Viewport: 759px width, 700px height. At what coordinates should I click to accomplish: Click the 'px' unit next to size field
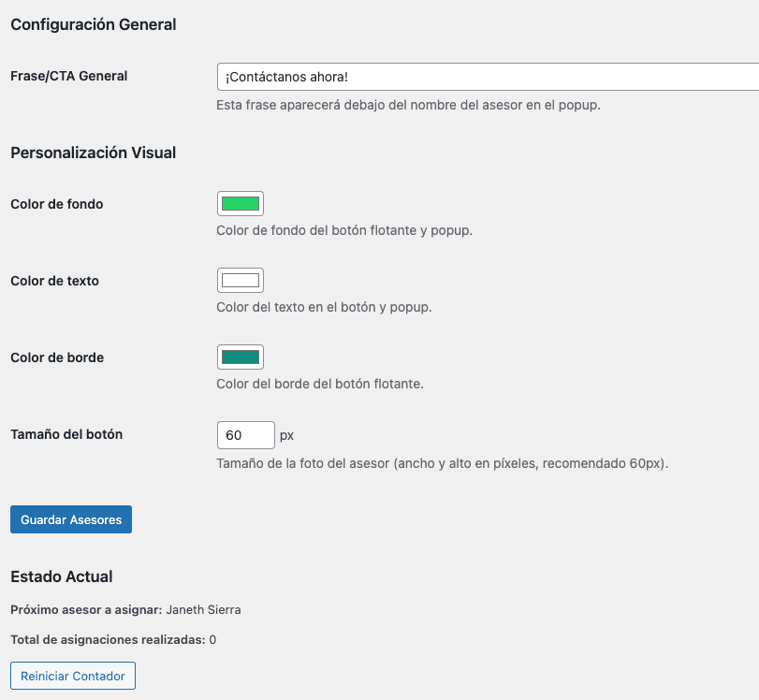(x=287, y=435)
